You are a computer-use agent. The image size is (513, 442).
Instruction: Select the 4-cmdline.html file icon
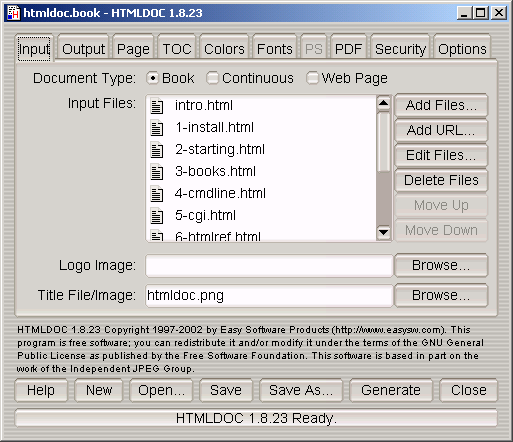(157, 194)
